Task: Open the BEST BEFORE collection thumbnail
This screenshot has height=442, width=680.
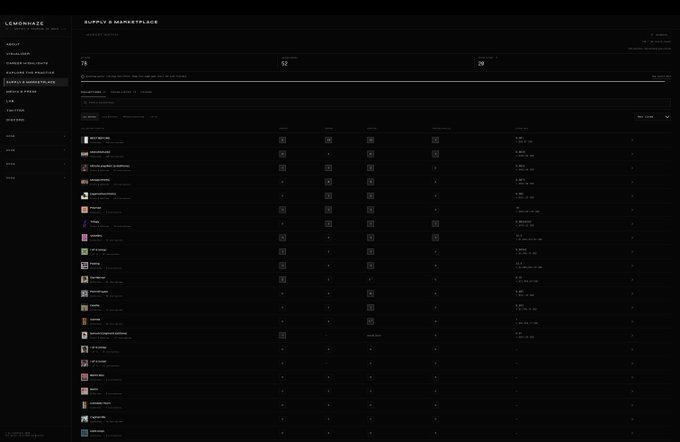Action: tap(85, 140)
